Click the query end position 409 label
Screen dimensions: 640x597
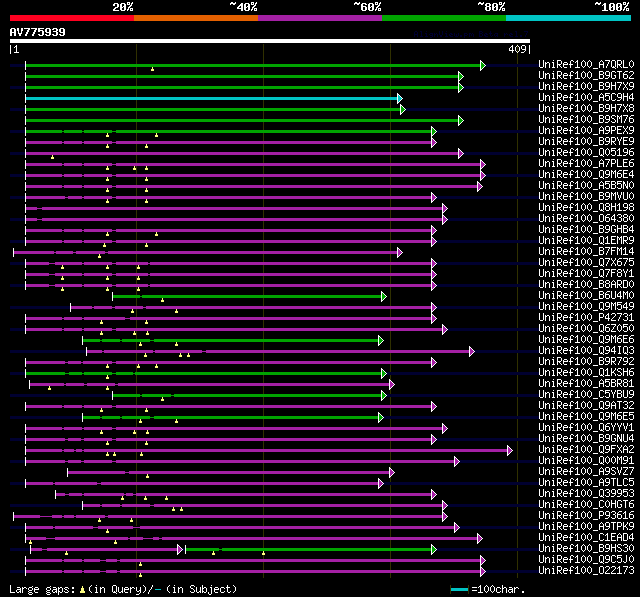coord(517,49)
